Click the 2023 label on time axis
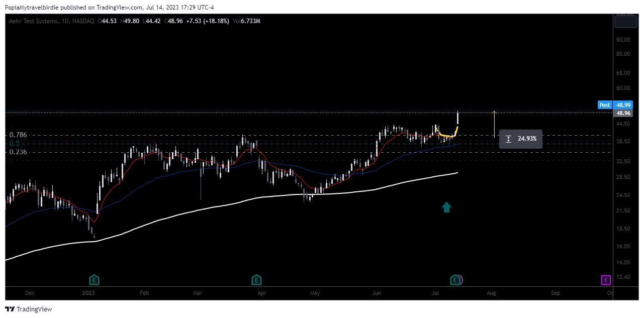 88,293
